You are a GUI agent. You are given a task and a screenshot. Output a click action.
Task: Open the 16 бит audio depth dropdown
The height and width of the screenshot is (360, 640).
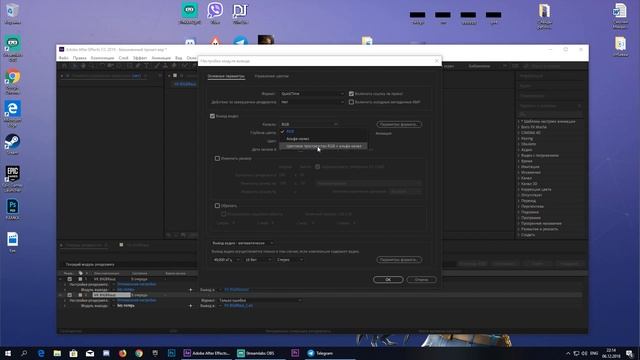[257, 260]
